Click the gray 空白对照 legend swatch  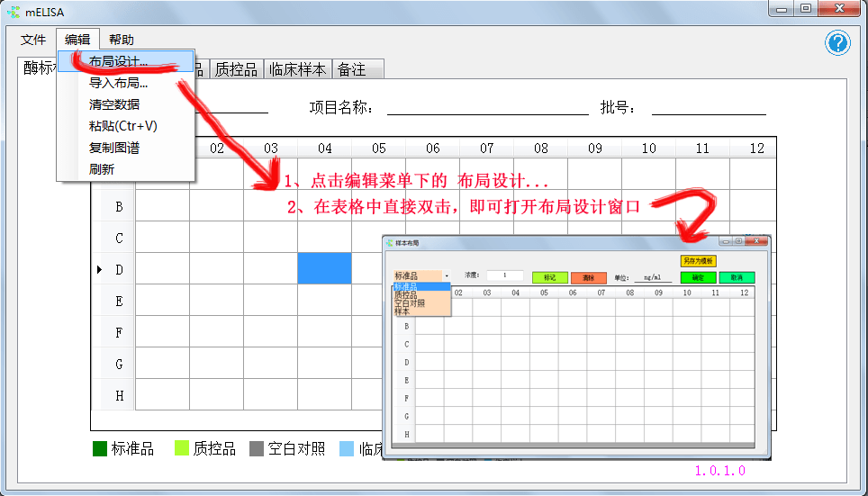[257, 448]
